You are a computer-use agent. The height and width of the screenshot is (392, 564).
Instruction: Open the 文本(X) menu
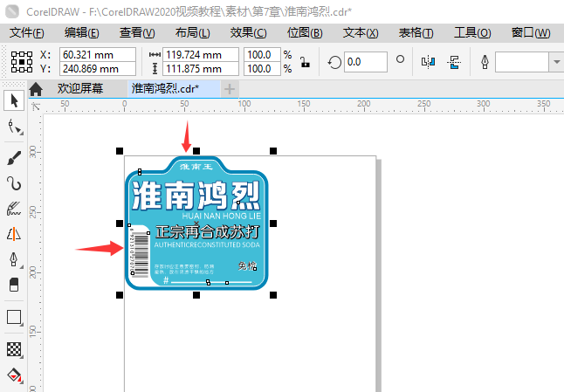(361, 32)
